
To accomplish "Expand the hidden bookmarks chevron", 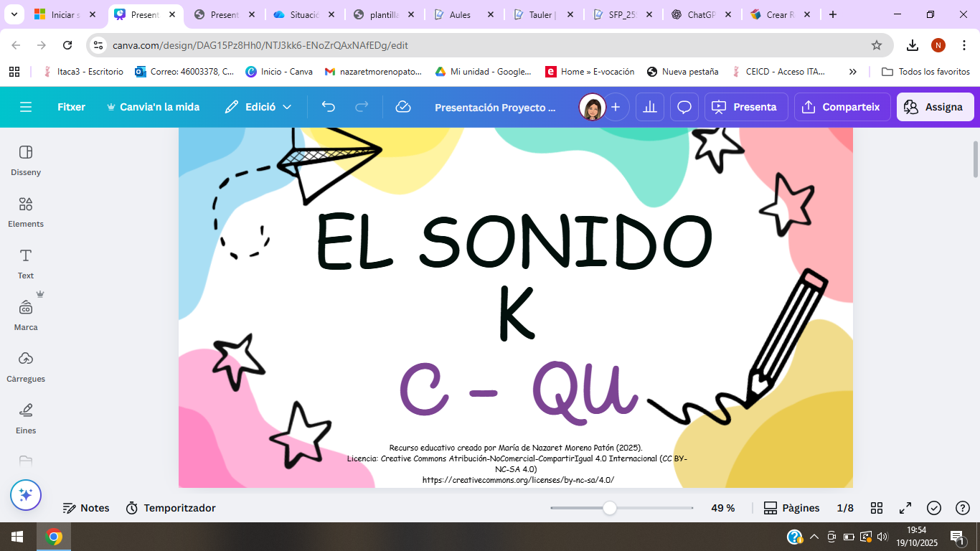I will pos(852,72).
